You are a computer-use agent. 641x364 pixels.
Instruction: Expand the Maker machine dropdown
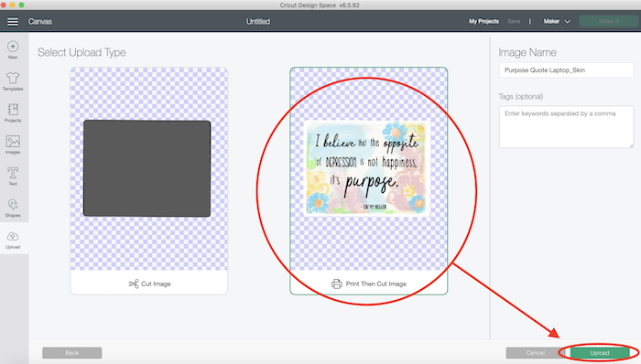click(x=557, y=21)
